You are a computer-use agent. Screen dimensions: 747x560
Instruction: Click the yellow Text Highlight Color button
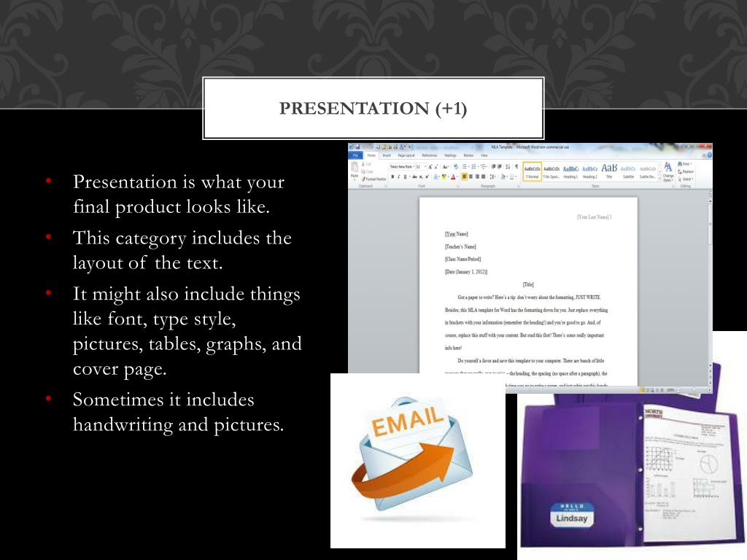(444, 176)
